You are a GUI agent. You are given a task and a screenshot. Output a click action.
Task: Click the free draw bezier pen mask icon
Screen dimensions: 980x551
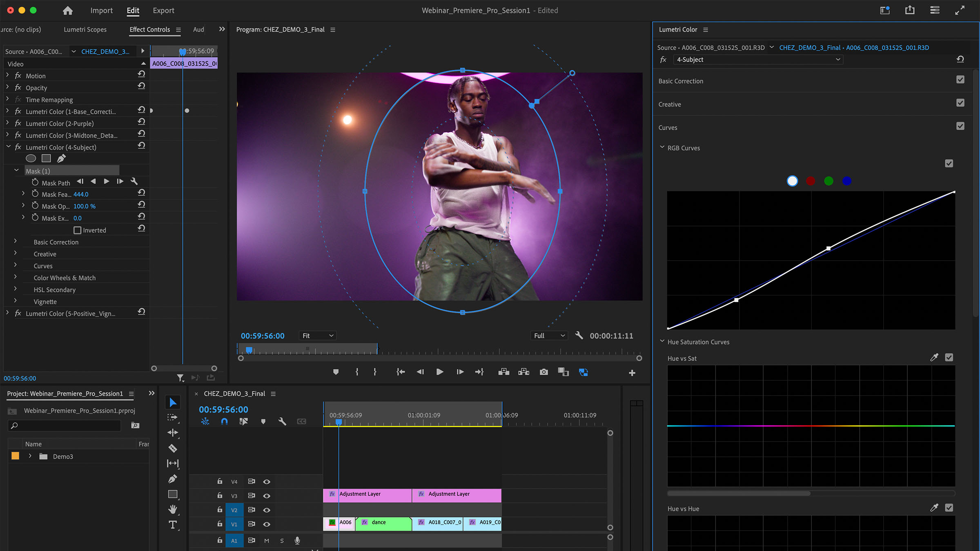[61, 158]
